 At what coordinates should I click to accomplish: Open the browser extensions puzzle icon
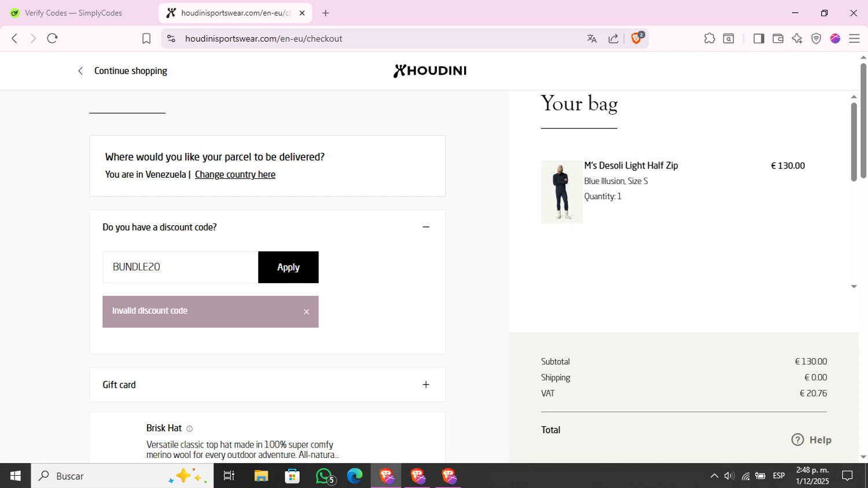tap(709, 38)
